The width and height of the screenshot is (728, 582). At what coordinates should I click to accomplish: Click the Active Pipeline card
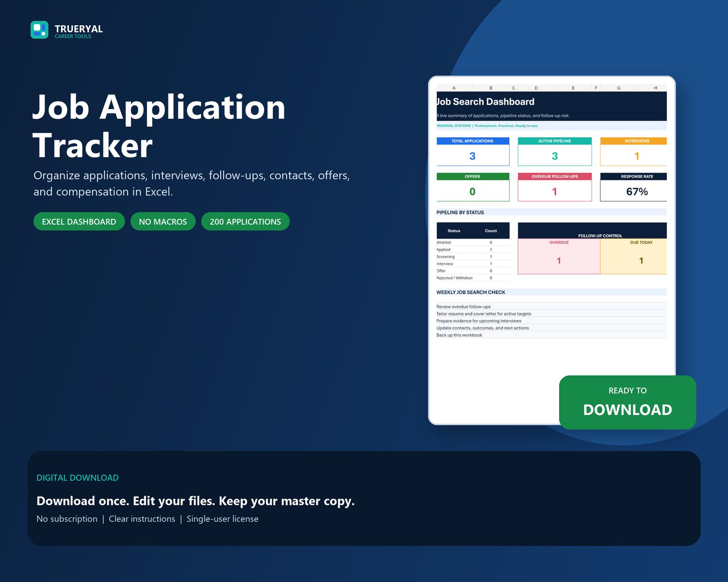(555, 151)
